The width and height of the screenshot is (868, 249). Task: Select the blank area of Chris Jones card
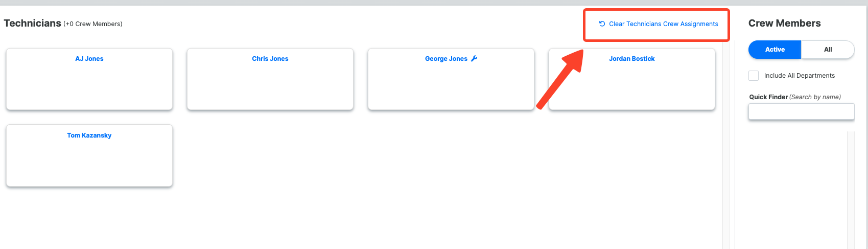[x=270, y=86]
